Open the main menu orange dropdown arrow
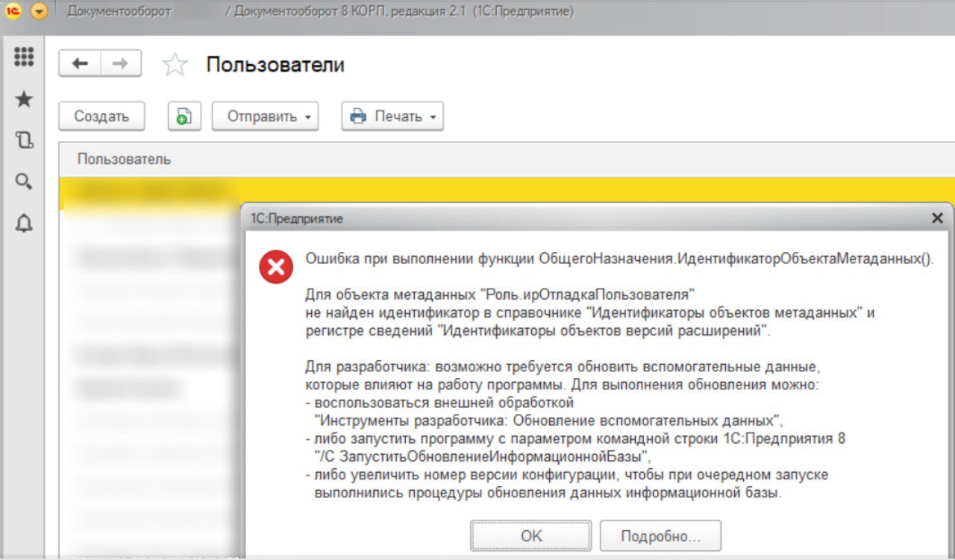955x560 pixels. tap(39, 12)
